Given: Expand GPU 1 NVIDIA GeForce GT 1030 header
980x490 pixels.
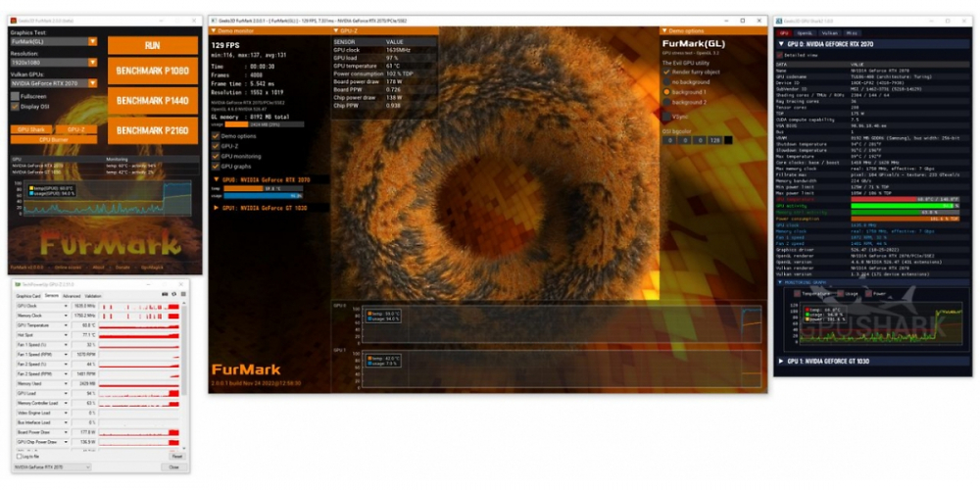Looking at the screenshot, I should 872,362.
